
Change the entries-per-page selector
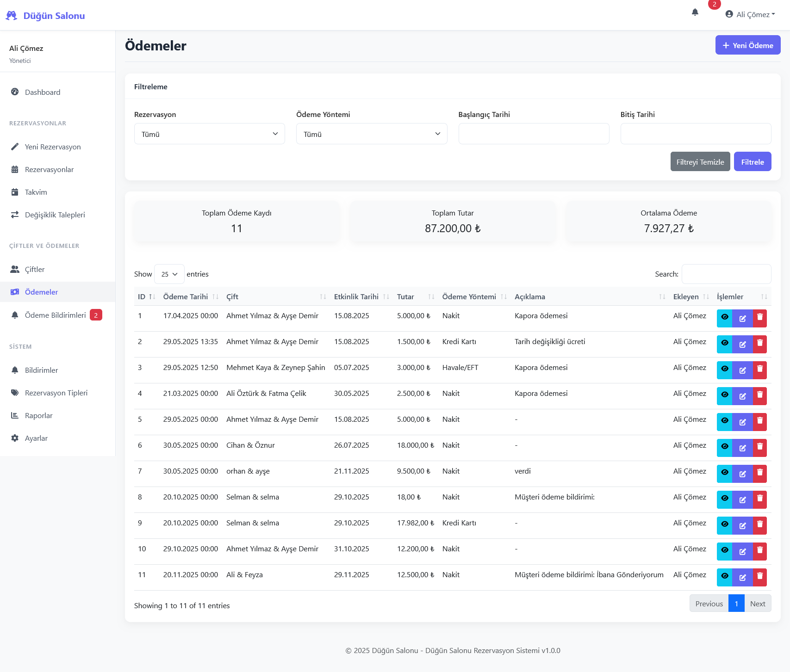coord(169,274)
